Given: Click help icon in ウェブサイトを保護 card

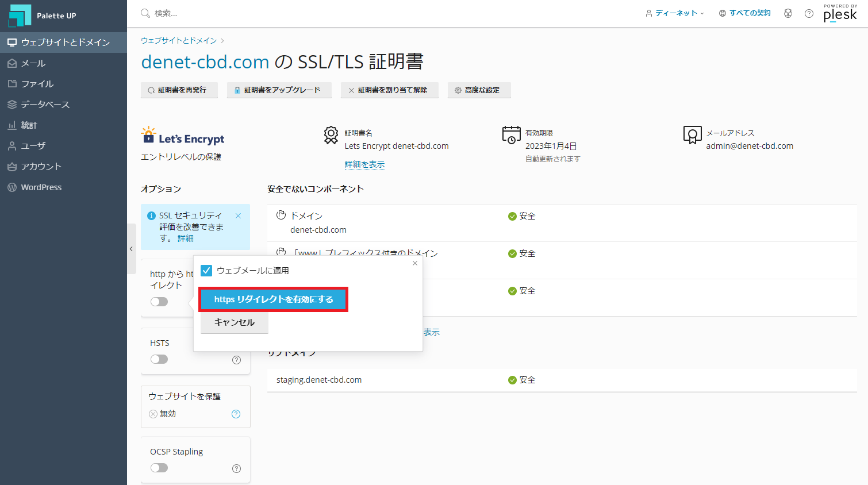Looking at the screenshot, I should tap(236, 414).
